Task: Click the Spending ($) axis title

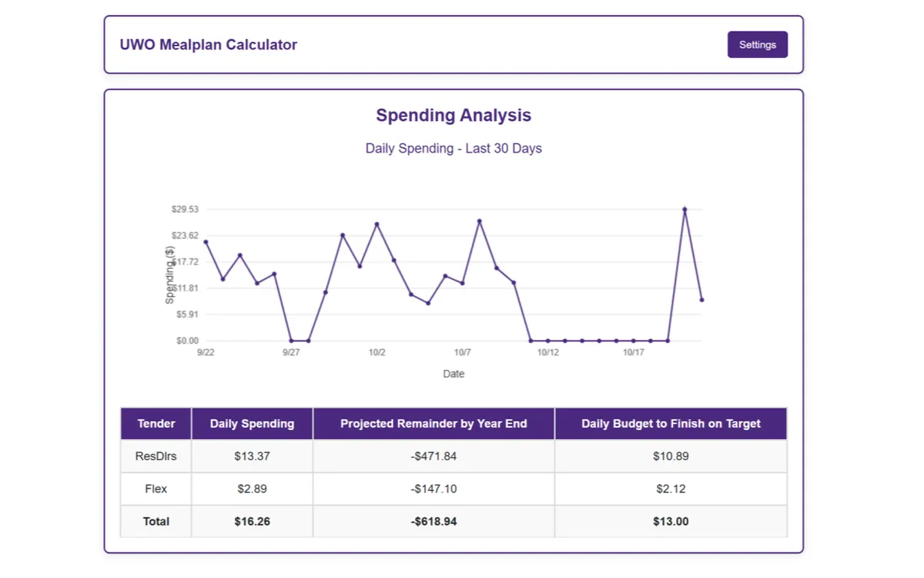Action: click(x=170, y=275)
